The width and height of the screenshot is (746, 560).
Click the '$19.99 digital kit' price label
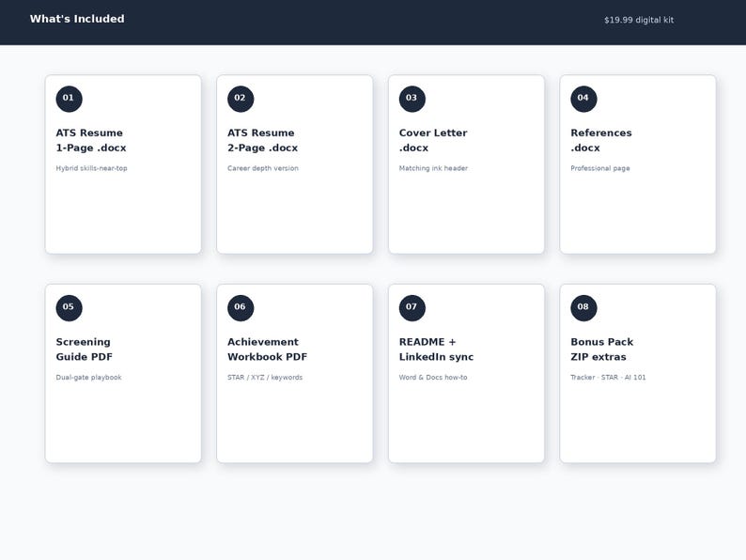point(639,20)
